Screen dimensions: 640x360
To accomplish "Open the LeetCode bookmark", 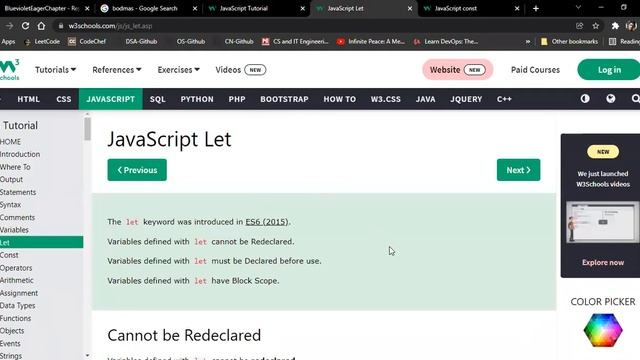I will [x=42, y=41].
